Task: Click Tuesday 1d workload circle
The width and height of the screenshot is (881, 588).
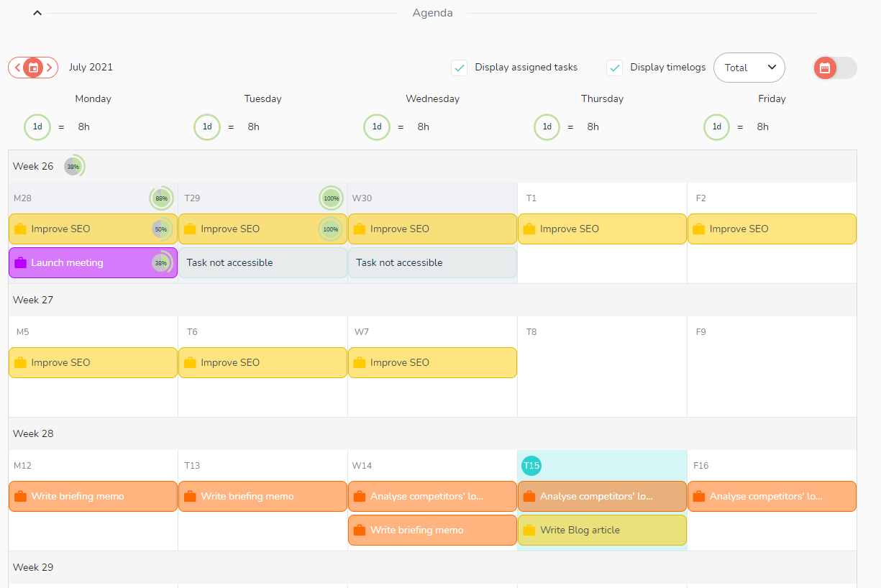Action: 207,127
